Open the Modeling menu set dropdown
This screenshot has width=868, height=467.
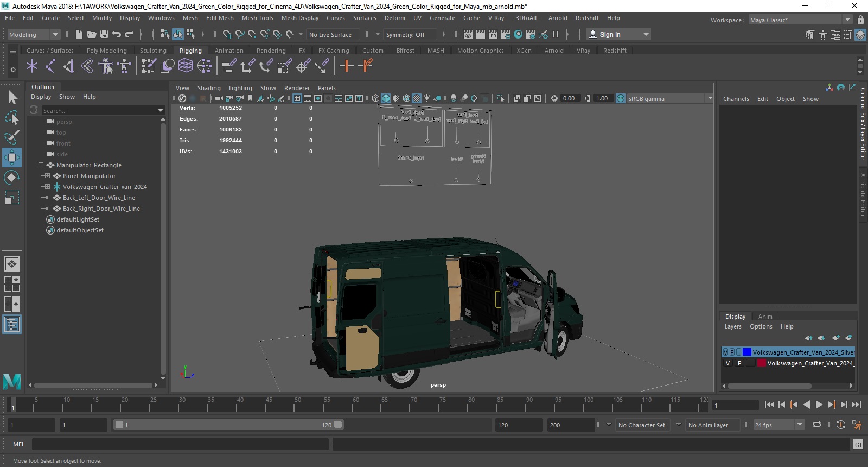[x=34, y=34]
